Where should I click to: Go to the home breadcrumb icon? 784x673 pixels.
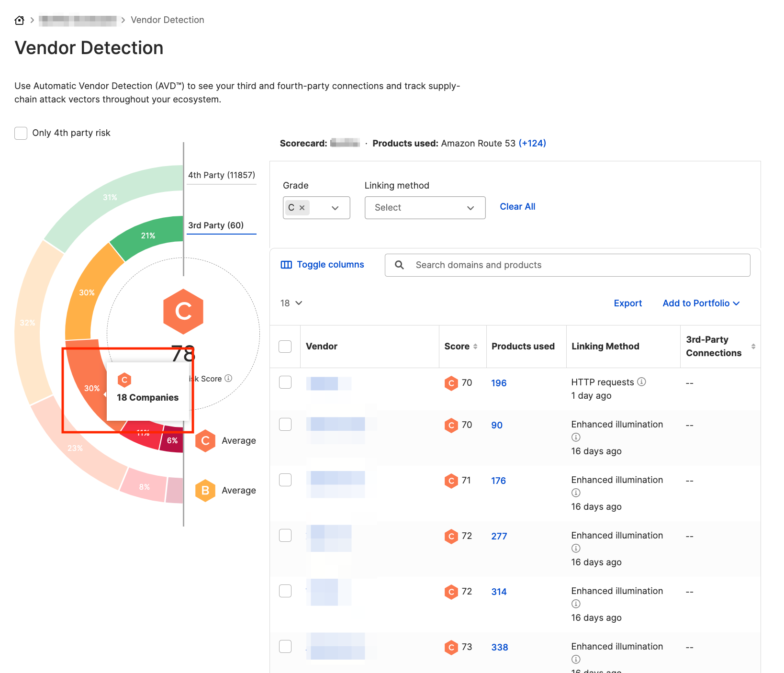pos(19,20)
